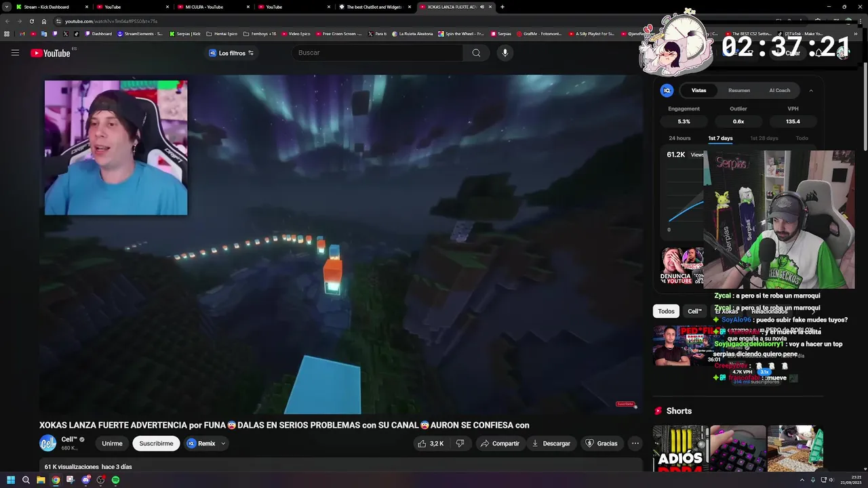The width and height of the screenshot is (868, 488).
Task: Click inside the Buscar search field
Action: 377,53
